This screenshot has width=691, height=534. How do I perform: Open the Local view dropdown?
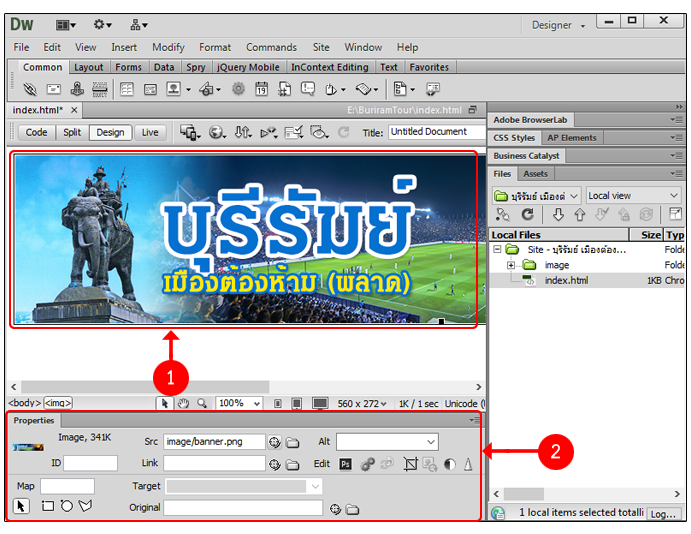click(633, 196)
